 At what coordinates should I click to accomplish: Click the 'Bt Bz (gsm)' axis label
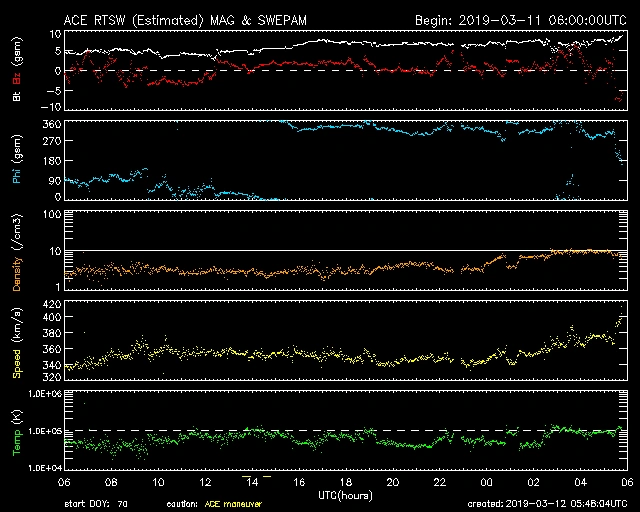coord(17,69)
